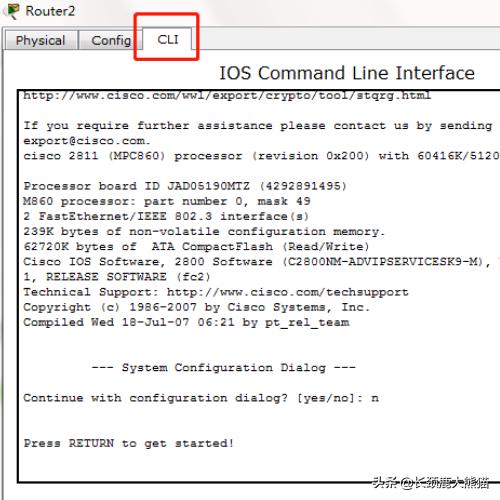The height and width of the screenshot is (500, 500).
Task: Click the techsupport URL in terminal
Action: pyautogui.click(x=288, y=292)
